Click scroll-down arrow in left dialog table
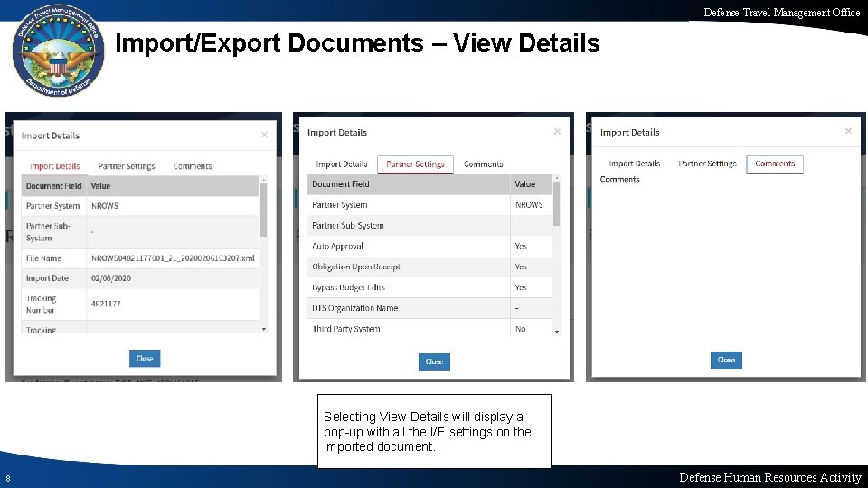The image size is (868, 488). (x=263, y=329)
